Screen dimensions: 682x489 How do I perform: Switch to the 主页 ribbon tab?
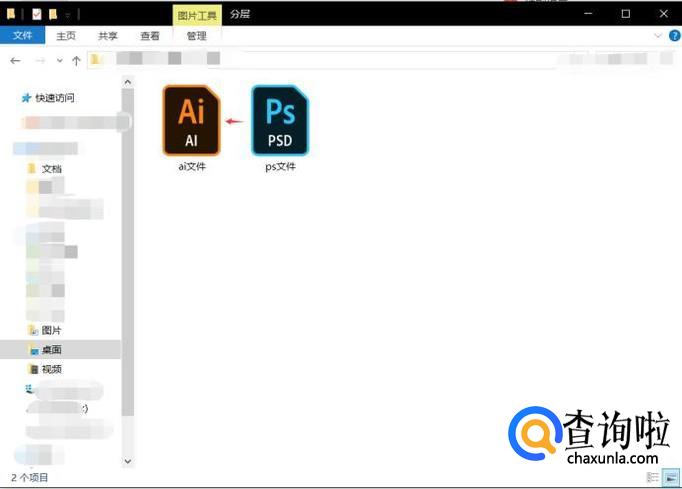click(x=66, y=36)
